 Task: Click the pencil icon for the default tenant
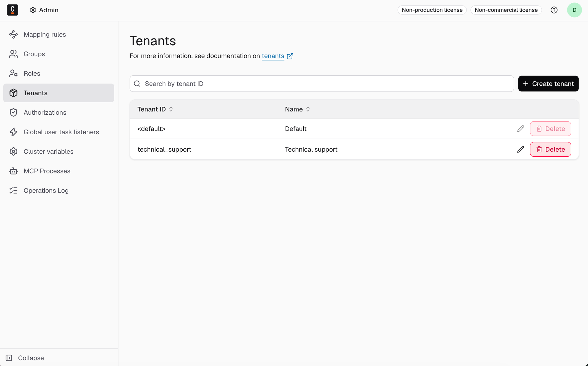520,129
